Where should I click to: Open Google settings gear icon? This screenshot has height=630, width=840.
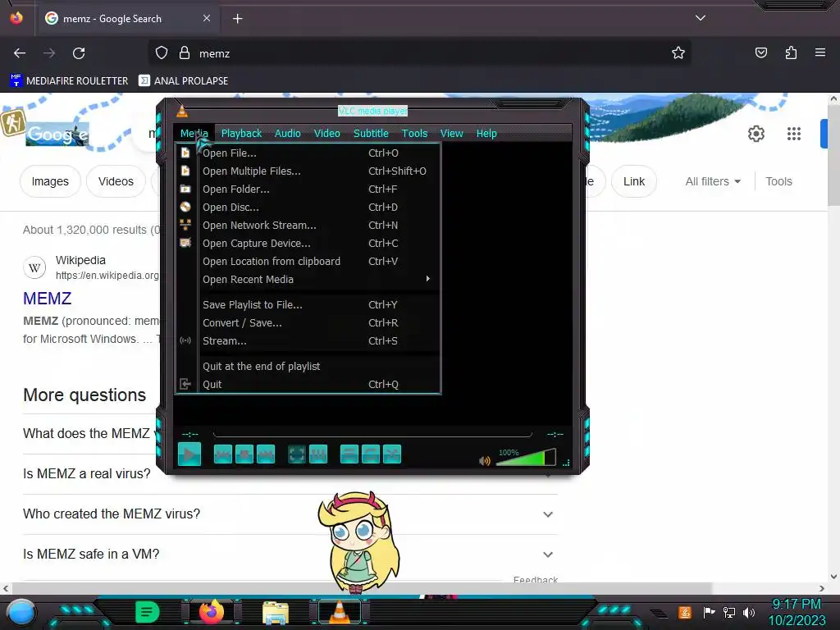pyautogui.click(x=756, y=134)
